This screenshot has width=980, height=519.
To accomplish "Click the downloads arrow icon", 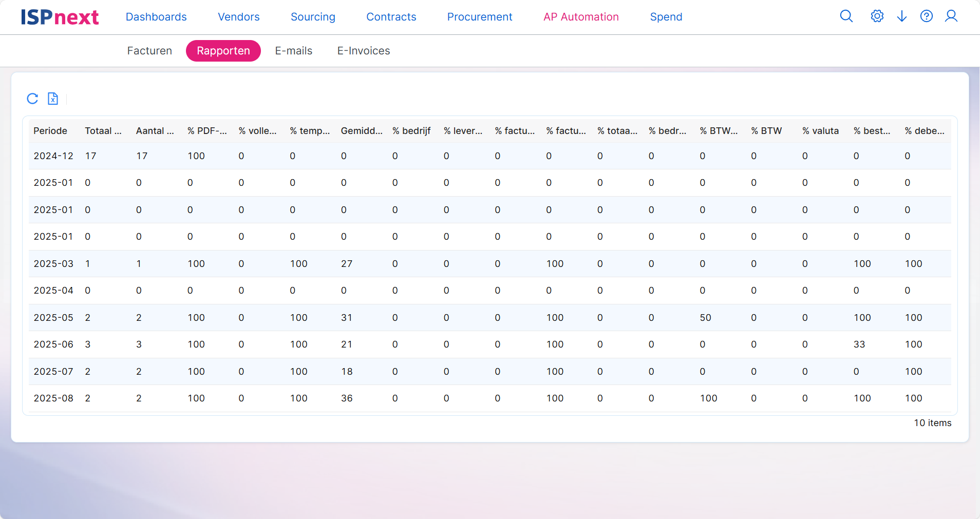I will pyautogui.click(x=901, y=16).
